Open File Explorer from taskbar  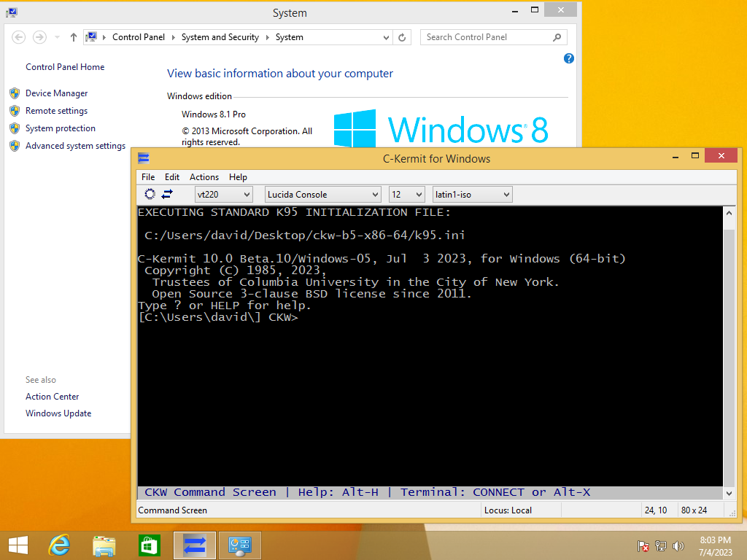(104, 545)
